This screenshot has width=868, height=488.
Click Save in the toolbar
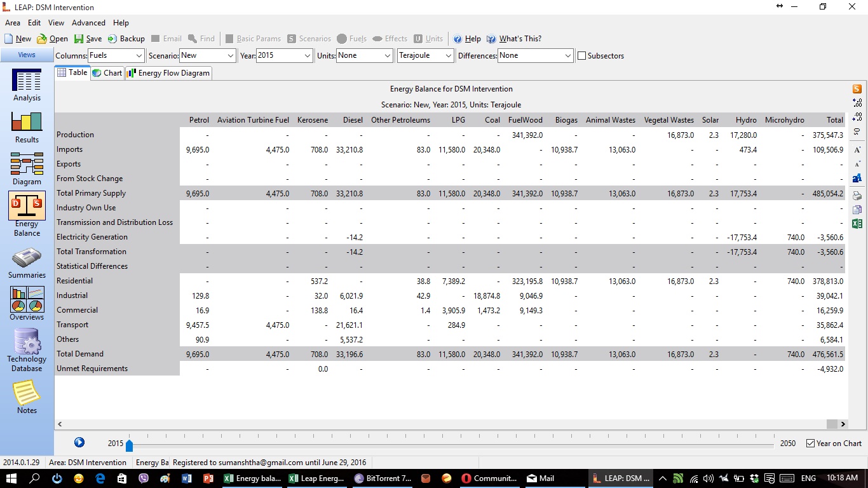88,39
